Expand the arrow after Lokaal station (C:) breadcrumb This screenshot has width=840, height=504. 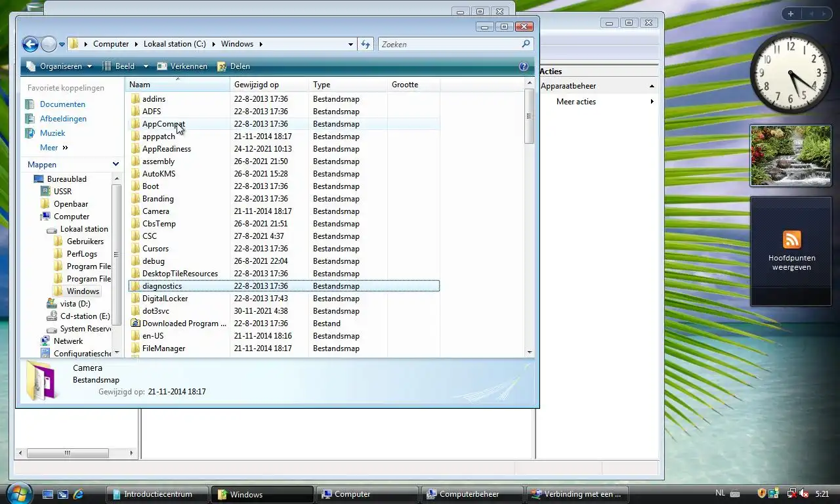[214, 44]
